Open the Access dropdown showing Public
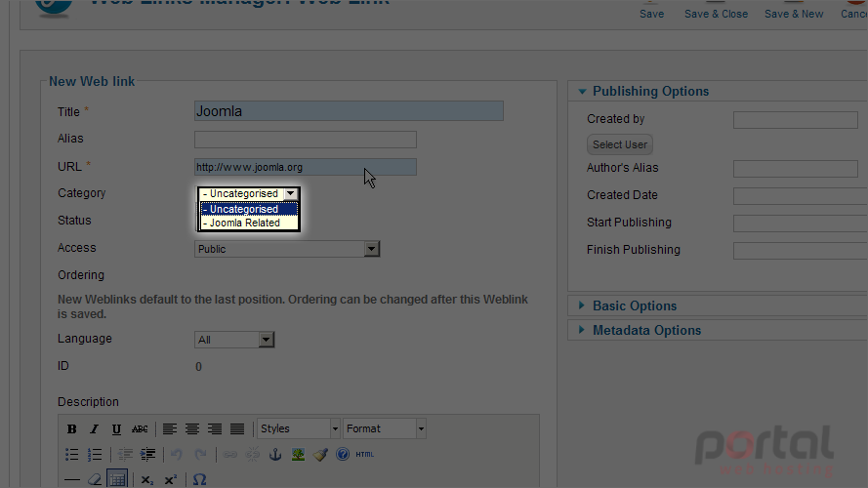The width and height of the screenshot is (868, 488). coord(287,249)
